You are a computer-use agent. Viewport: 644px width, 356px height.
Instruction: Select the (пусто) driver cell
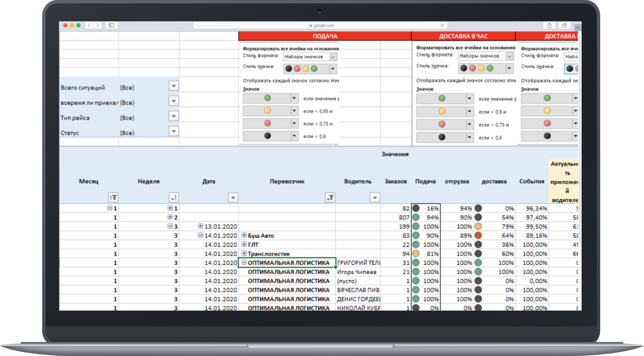click(357, 281)
